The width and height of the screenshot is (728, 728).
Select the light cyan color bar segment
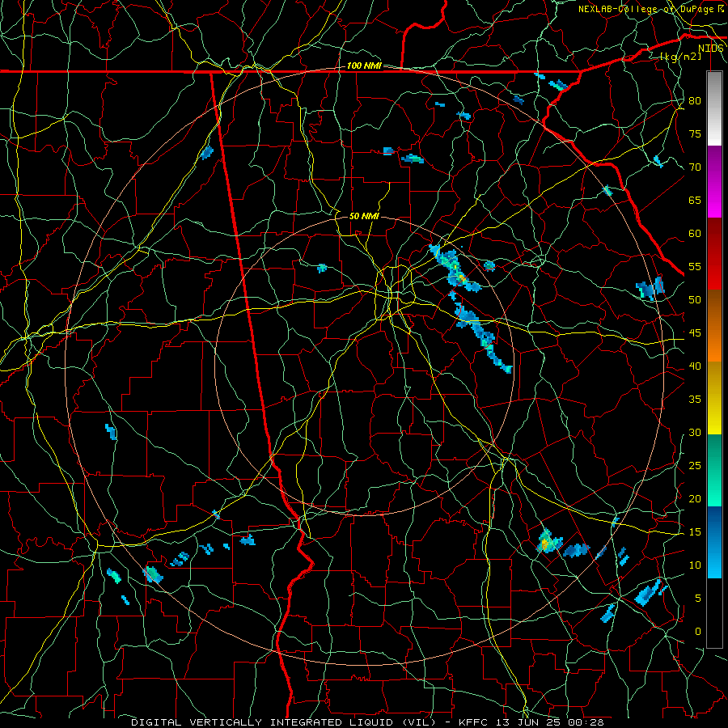714,565
